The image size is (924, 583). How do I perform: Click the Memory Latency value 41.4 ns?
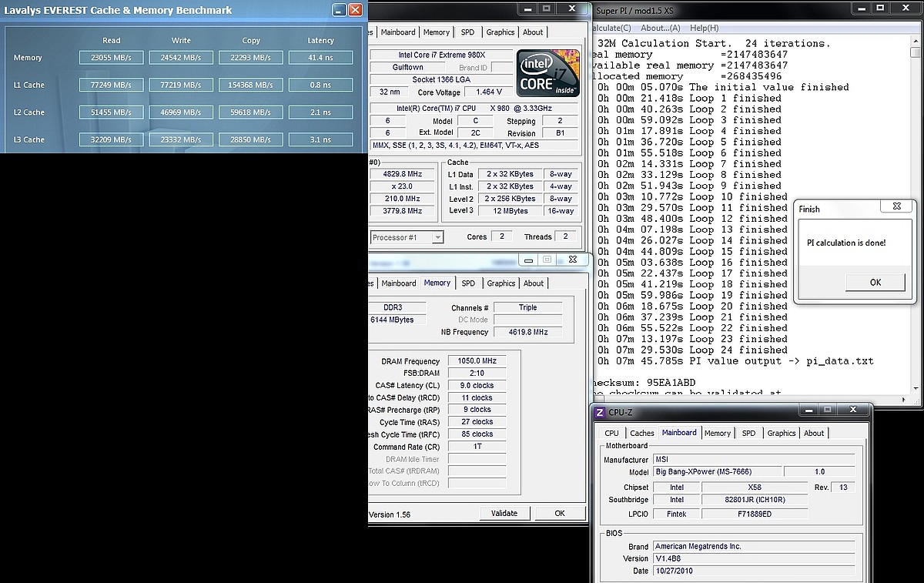point(321,58)
